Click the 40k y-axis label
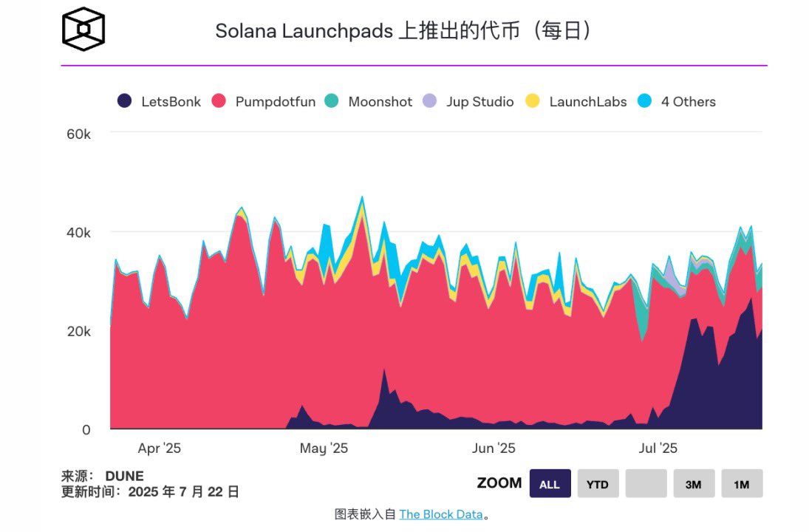809x532 pixels. click(78, 233)
